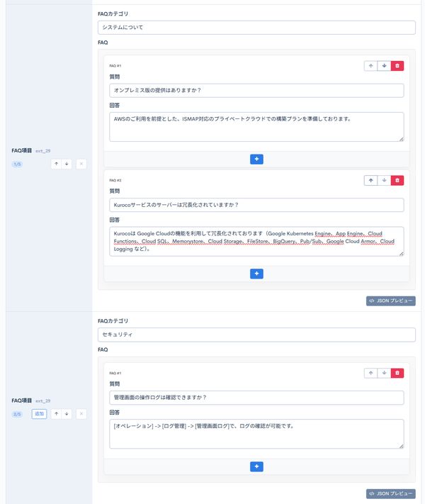This screenshot has width=425, height=504.
Task: Click the 2/5 counter badge
Action: click(x=17, y=414)
